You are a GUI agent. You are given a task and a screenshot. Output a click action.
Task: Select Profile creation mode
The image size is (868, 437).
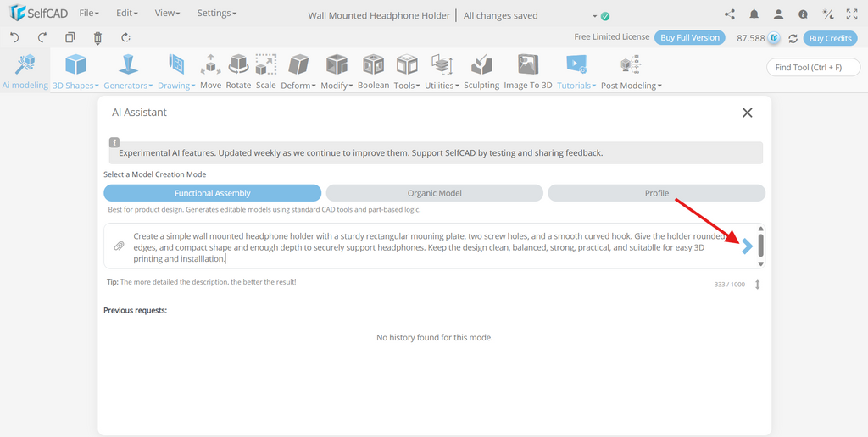pyautogui.click(x=657, y=193)
